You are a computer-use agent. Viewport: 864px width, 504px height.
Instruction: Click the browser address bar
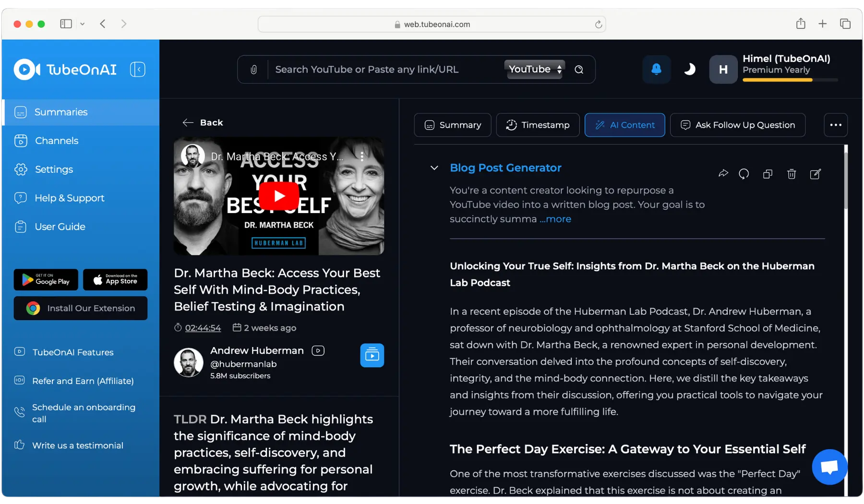(432, 24)
